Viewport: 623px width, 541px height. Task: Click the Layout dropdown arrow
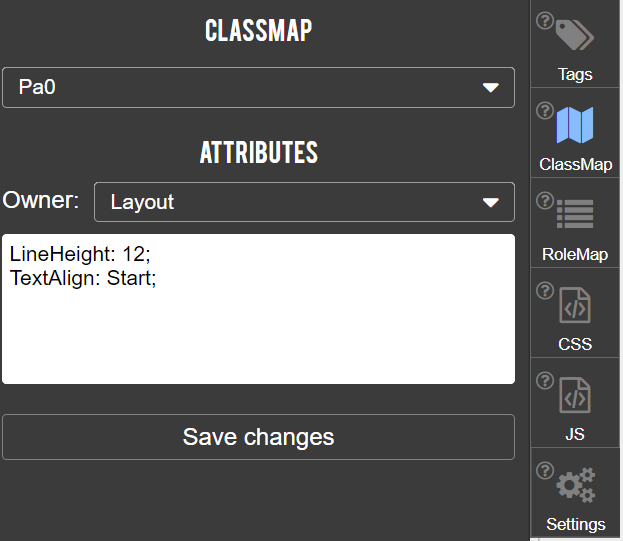click(490, 202)
